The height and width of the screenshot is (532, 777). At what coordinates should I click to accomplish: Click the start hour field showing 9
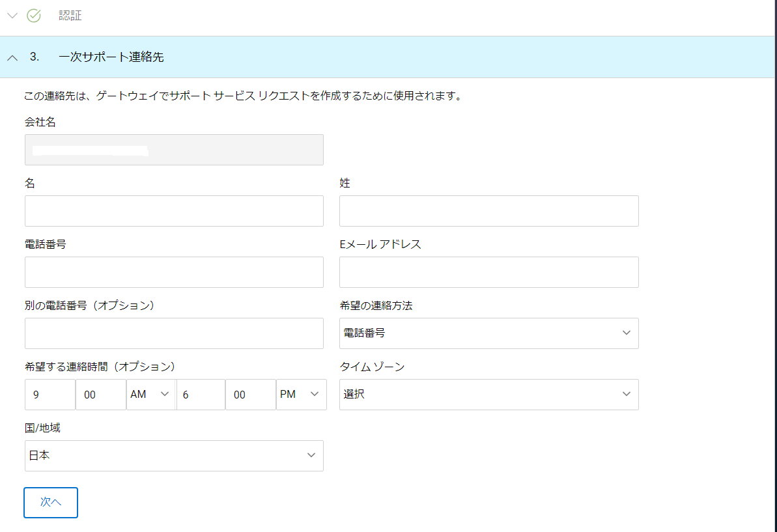pos(49,394)
